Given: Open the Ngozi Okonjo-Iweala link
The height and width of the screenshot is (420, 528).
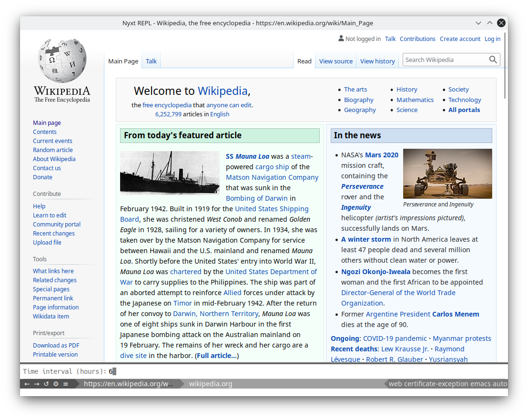Looking at the screenshot, I should 376,272.
